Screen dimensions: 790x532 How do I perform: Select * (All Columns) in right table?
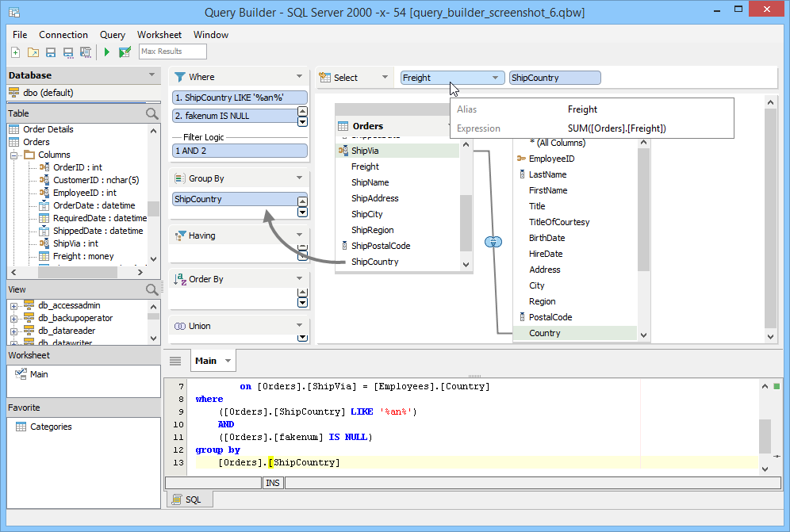(x=558, y=143)
